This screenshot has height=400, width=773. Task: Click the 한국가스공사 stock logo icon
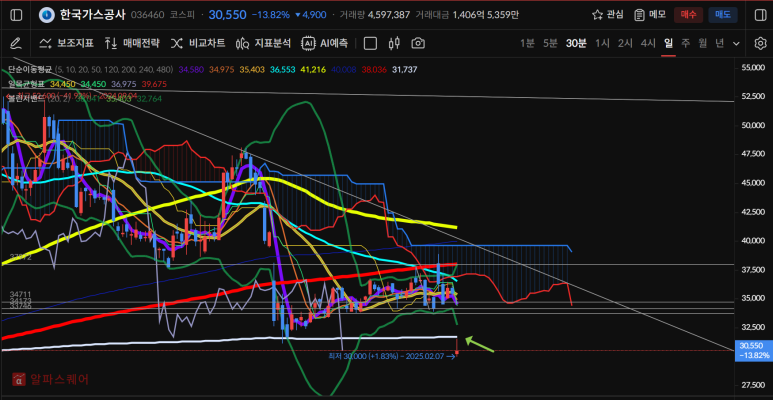tap(46, 15)
